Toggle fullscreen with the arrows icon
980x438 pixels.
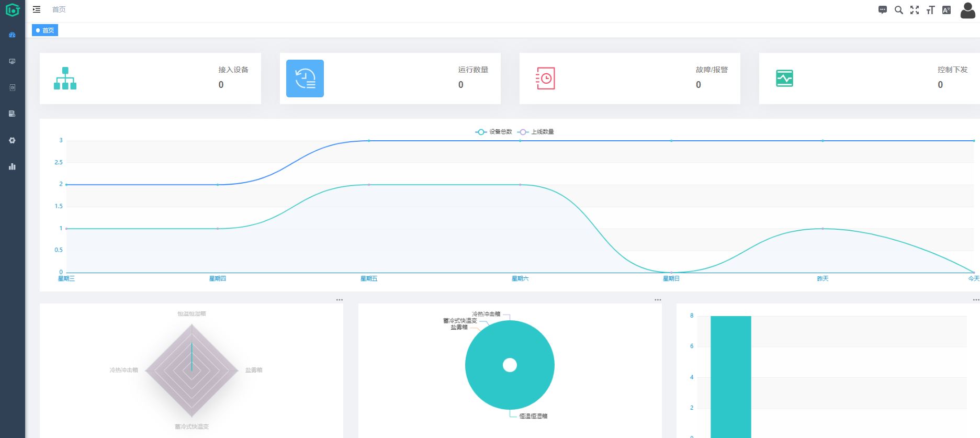(915, 10)
